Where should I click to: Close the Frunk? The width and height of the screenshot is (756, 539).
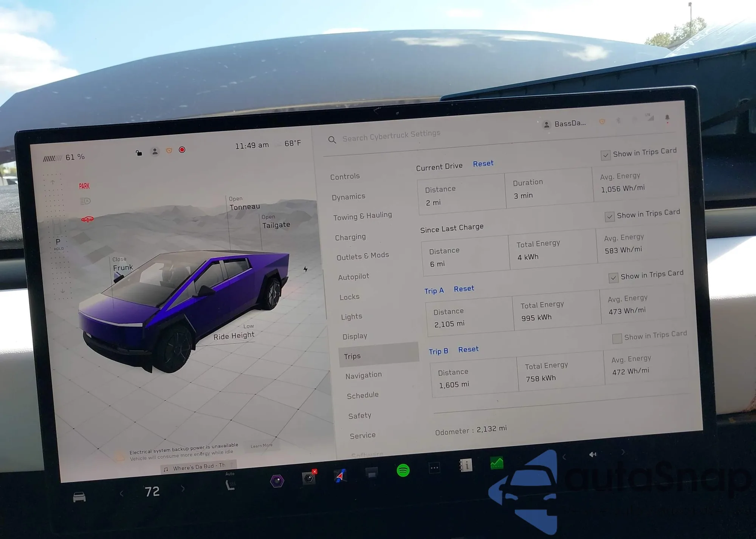(x=122, y=264)
